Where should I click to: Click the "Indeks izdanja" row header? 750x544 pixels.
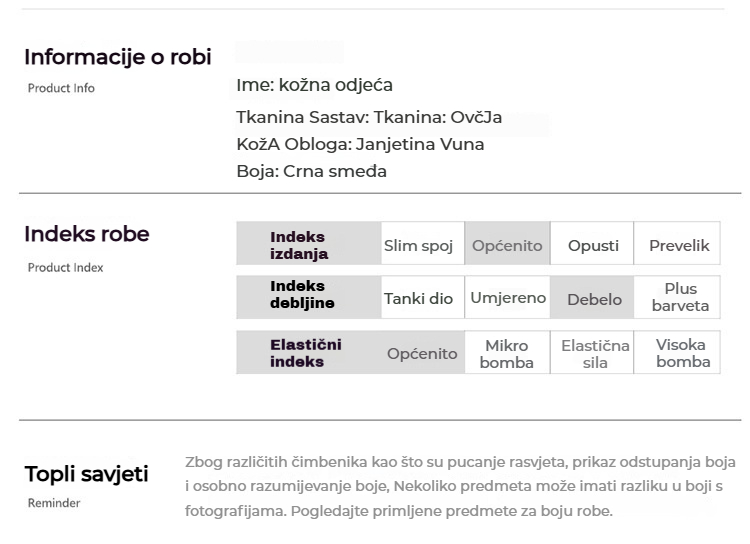[298, 245]
